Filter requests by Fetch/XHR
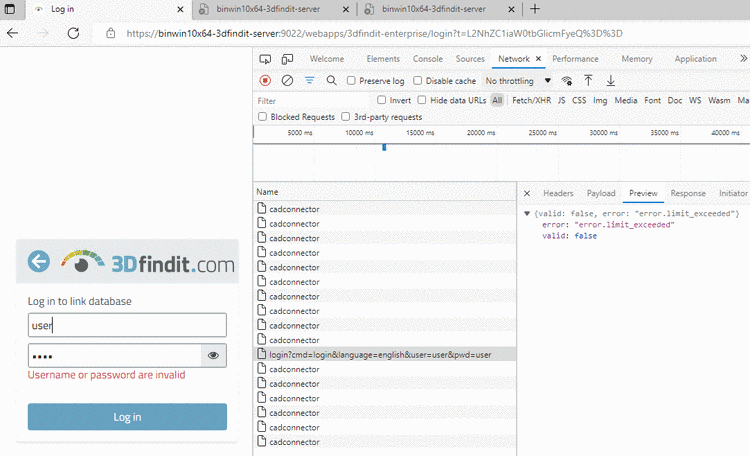This screenshot has width=750, height=456. point(531,100)
